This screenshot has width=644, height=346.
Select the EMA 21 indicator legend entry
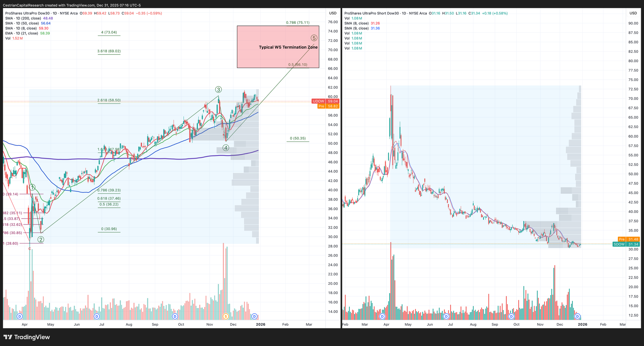27,33
